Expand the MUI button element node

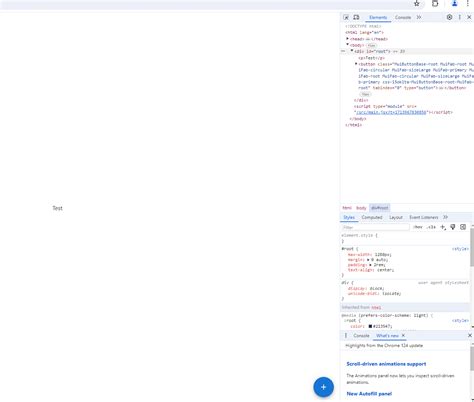356,64
